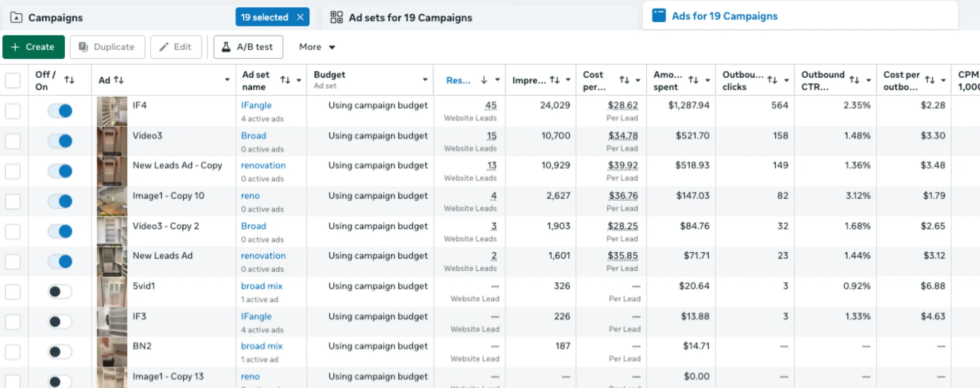
Task: Click the IF4 ad thumbnail
Action: pyautogui.click(x=112, y=111)
